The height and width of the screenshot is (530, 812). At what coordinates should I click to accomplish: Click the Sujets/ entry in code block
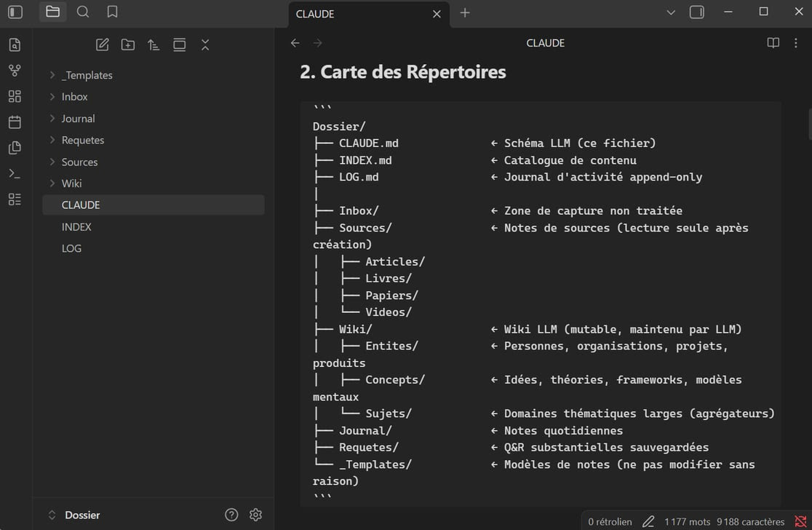point(389,414)
